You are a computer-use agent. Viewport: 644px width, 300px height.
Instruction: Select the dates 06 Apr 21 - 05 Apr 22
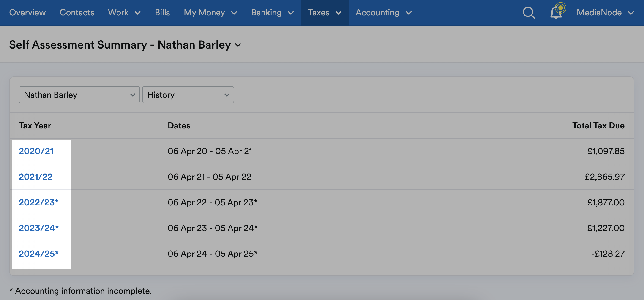[x=209, y=177]
